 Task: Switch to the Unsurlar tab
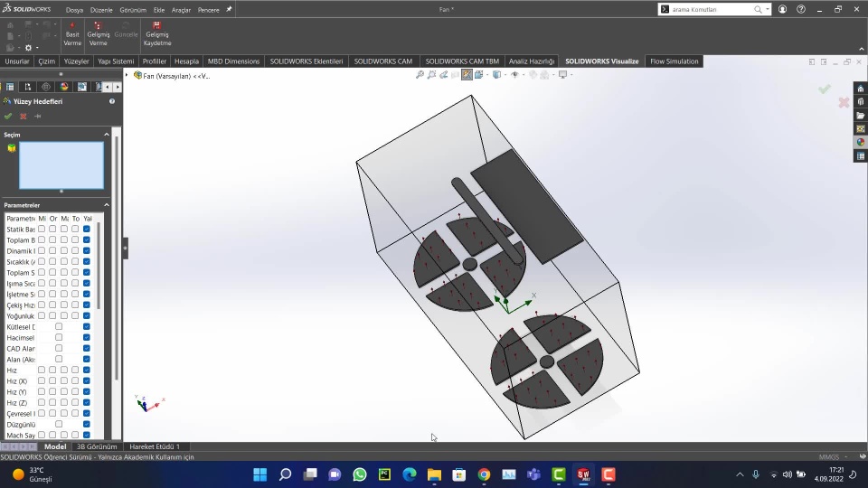pos(16,61)
